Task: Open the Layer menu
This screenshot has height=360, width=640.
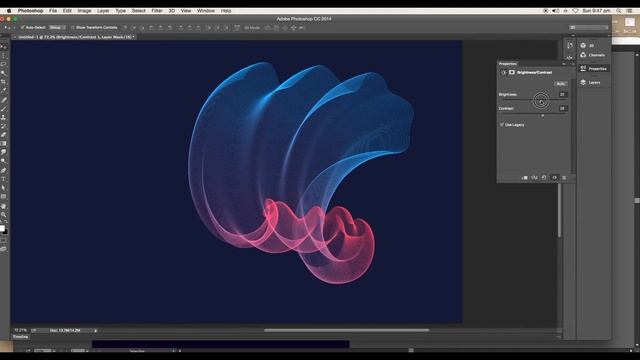Action: 103,11
